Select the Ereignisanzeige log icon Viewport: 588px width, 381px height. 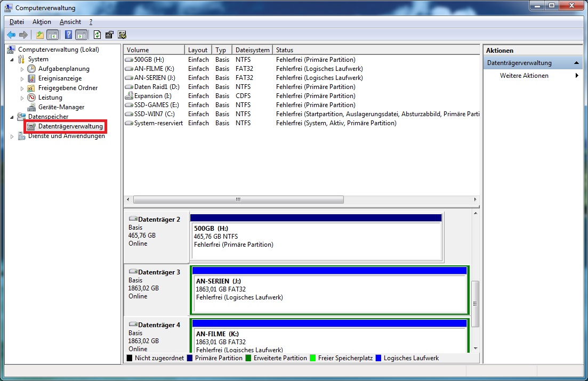coord(31,78)
